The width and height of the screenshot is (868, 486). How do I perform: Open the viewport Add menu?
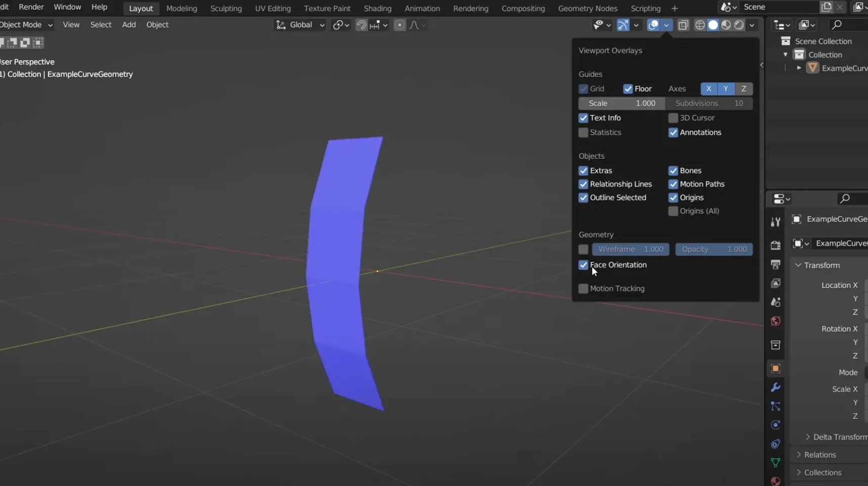[129, 25]
